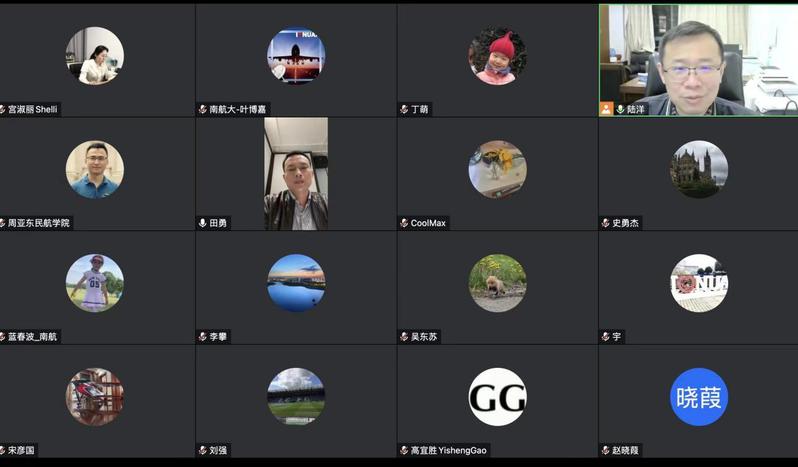Screen dimensions: 798x467
Task: Click the microphone icon next to 田勇
Action: (203, 223)
